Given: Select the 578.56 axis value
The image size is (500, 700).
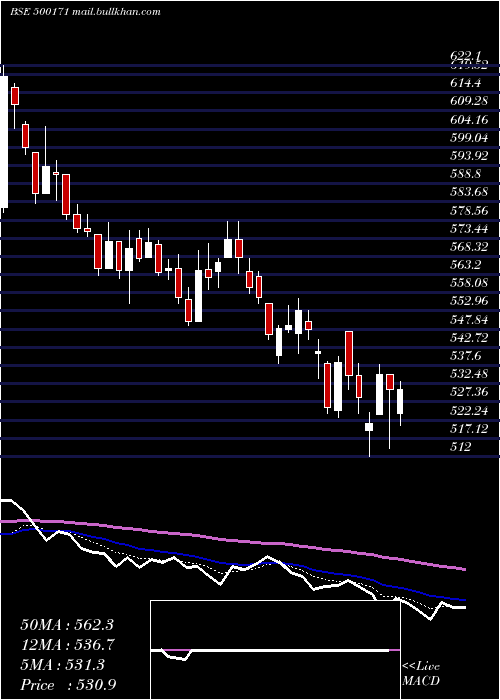Looking at the screenshot, I should pos(469,211).
